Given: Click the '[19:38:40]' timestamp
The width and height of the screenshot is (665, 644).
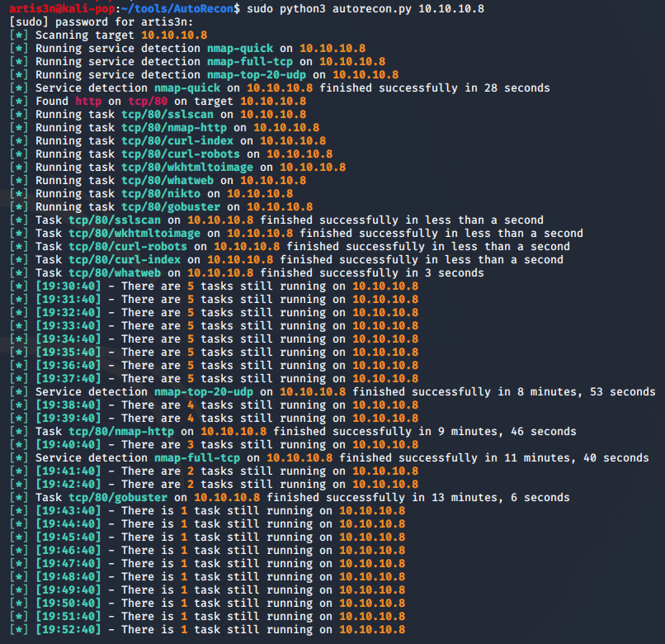Looking at the screenshot, I should [68, 405].
